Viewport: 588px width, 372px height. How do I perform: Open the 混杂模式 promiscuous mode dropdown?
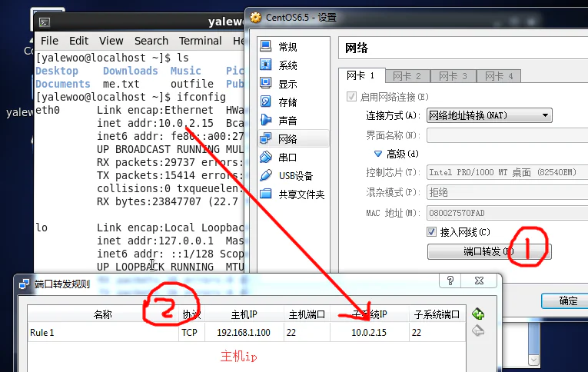coord(507,192)
